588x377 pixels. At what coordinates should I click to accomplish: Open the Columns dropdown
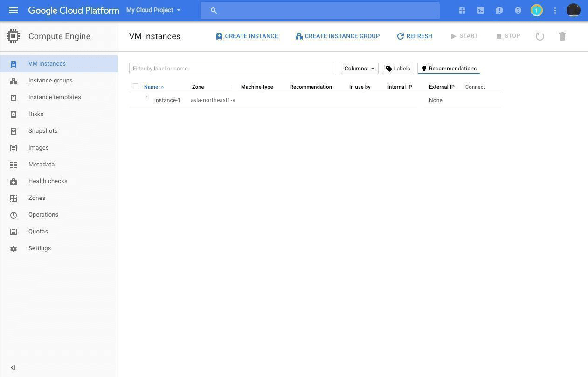tap(360, 69)
